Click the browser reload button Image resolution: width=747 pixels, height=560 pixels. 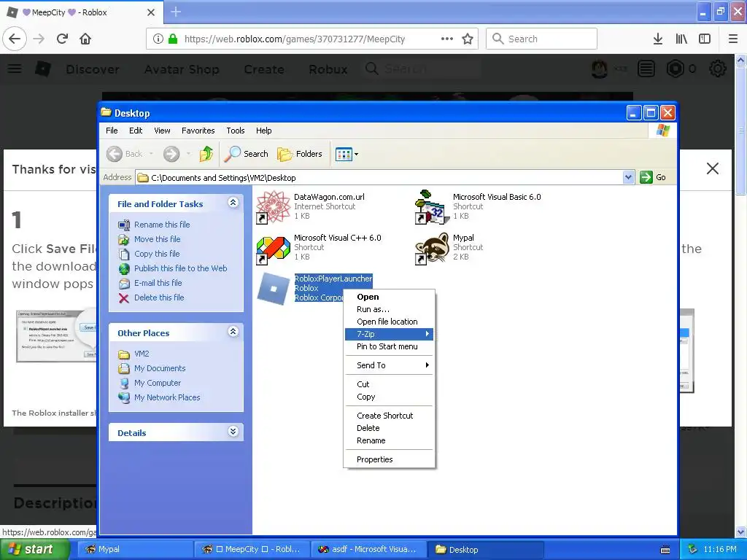pos(63,39)
